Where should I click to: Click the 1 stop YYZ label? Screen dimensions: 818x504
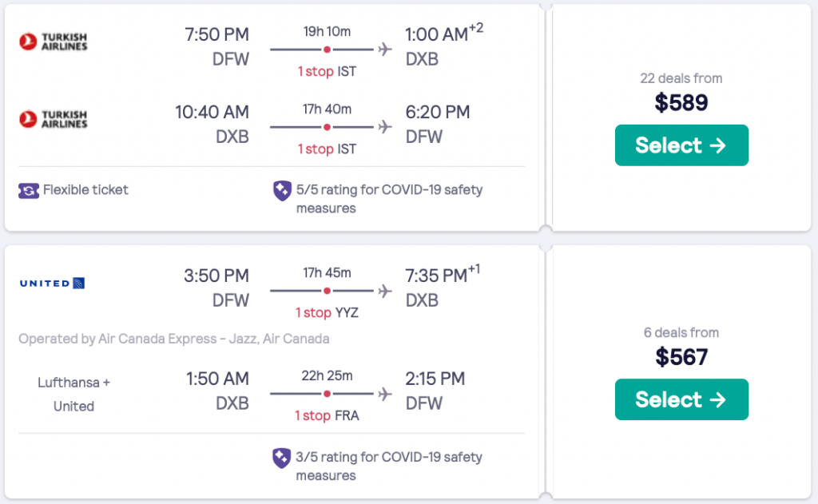[327, 313]
